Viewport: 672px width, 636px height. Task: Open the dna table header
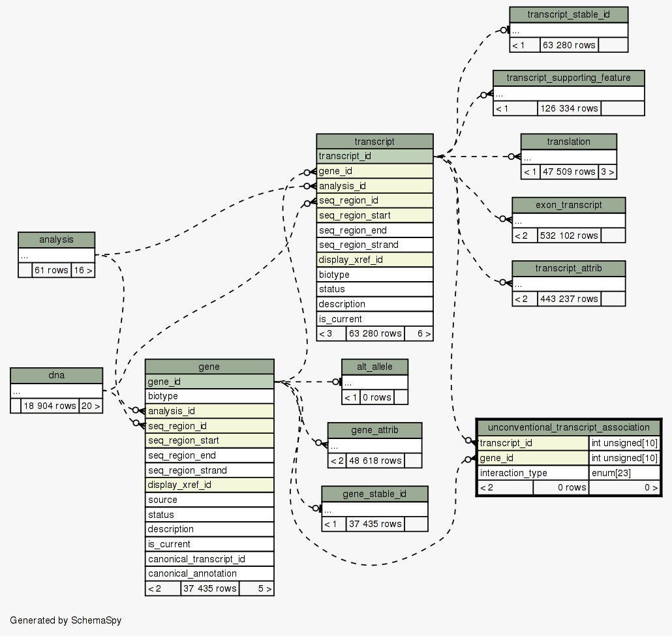56,375
